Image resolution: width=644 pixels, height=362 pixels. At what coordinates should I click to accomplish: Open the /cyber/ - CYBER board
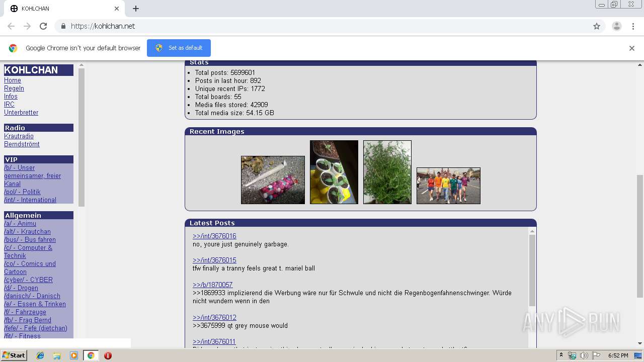[x=28, y=280]
